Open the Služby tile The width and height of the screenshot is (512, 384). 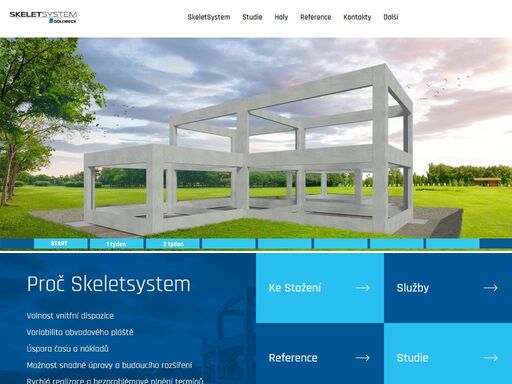pos(448,288)
